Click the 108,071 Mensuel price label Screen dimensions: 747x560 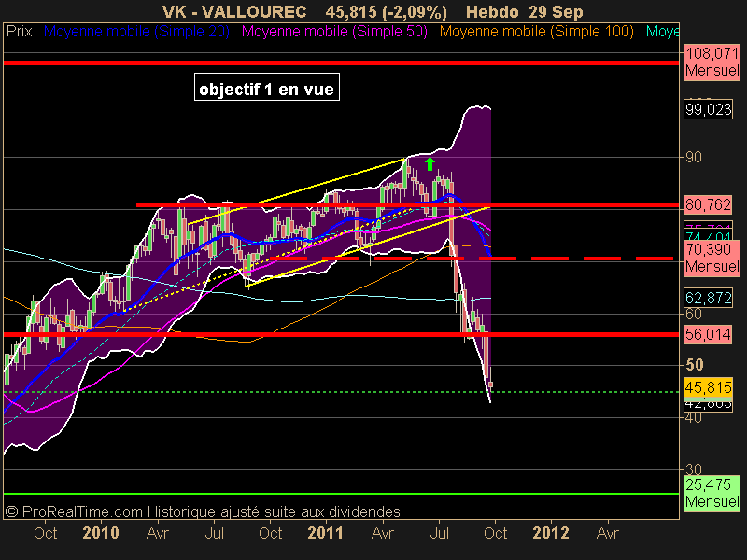712,62
